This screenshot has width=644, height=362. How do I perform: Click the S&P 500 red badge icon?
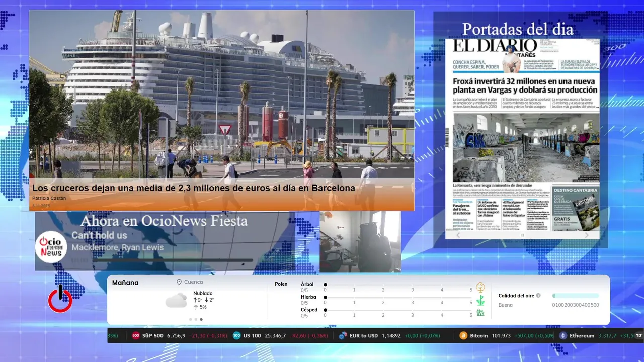(x=136, y=336)
